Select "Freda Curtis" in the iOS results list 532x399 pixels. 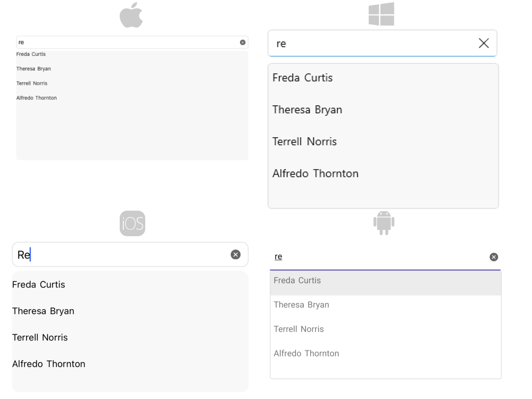[38, 285]
